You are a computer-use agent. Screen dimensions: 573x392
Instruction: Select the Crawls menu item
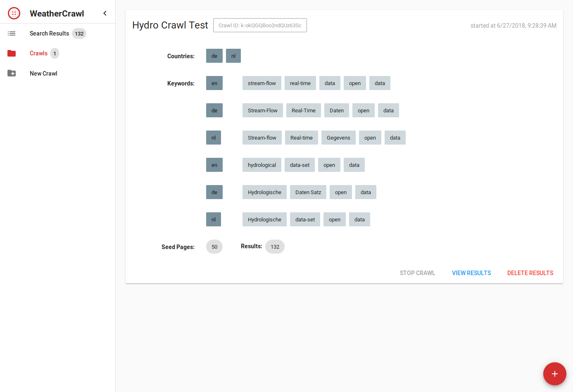click(38, 53)
